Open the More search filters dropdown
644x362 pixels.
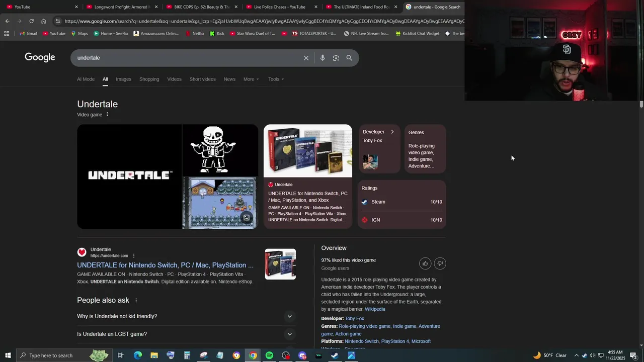point(251,79)
